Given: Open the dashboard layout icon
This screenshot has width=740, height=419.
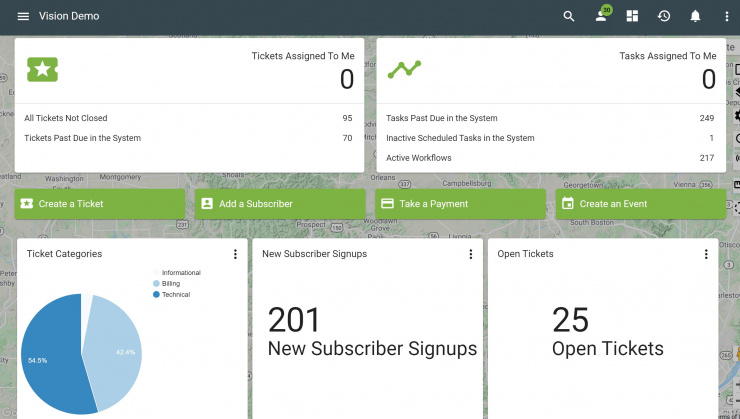Looking at the screenshot, I should 632,17.
